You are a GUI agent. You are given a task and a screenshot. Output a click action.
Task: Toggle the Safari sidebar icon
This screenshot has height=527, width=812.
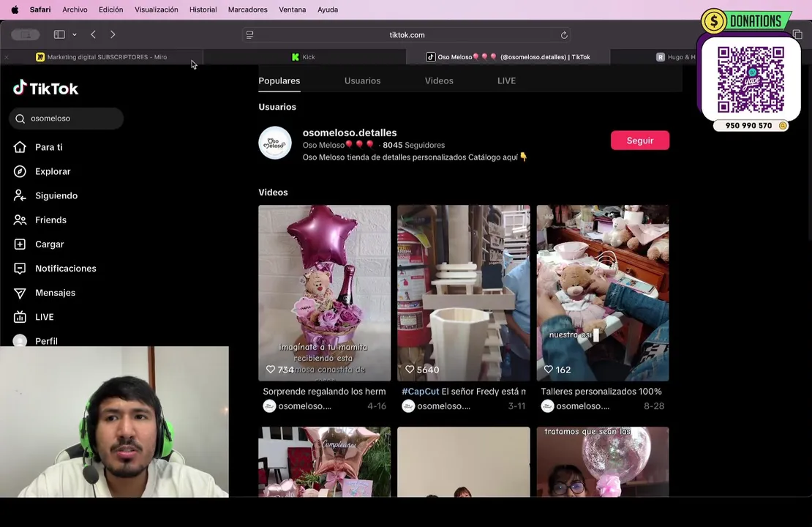coord(59,34)
